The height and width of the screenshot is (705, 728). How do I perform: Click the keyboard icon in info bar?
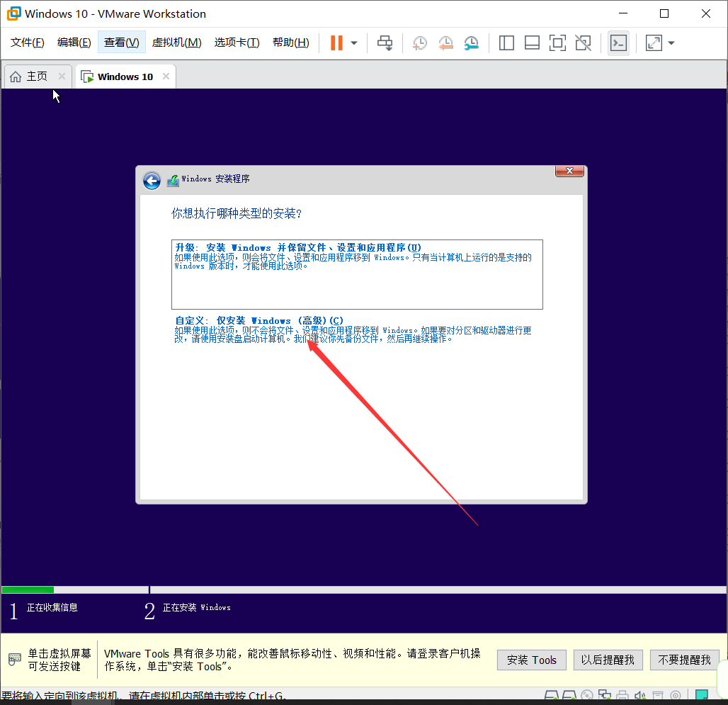coord(15,660)
